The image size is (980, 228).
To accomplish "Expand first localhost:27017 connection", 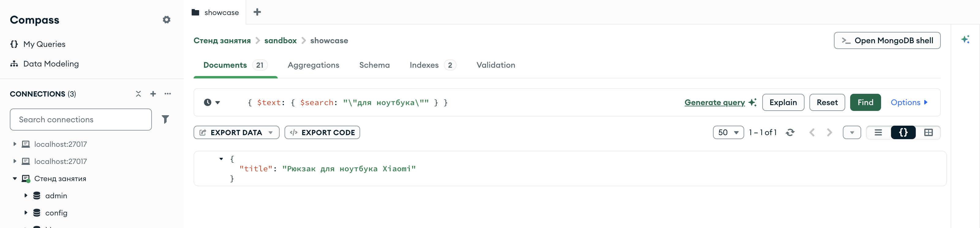I will coord(14,144).
